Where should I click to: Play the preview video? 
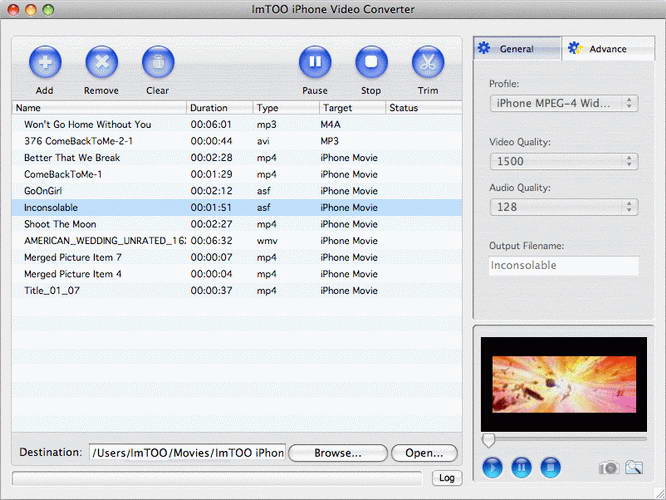pyautogui.click(x=492, y=467)
